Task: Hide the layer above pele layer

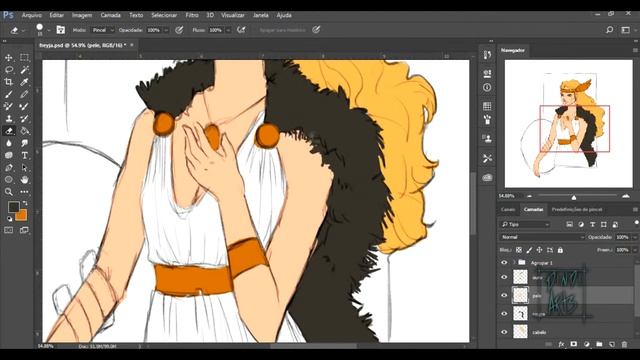Action: click(504, 277)
